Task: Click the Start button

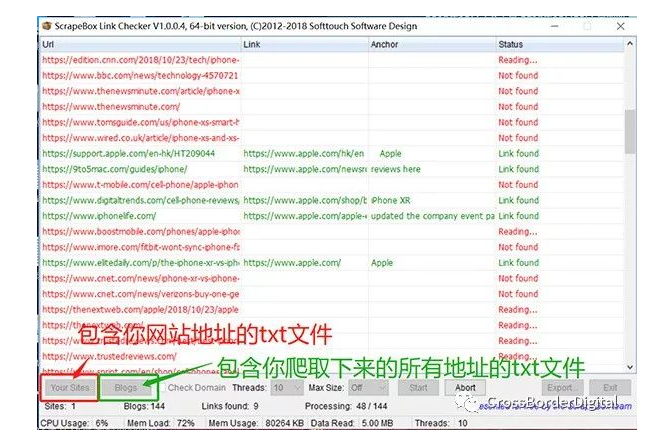Action: (418, 388)
